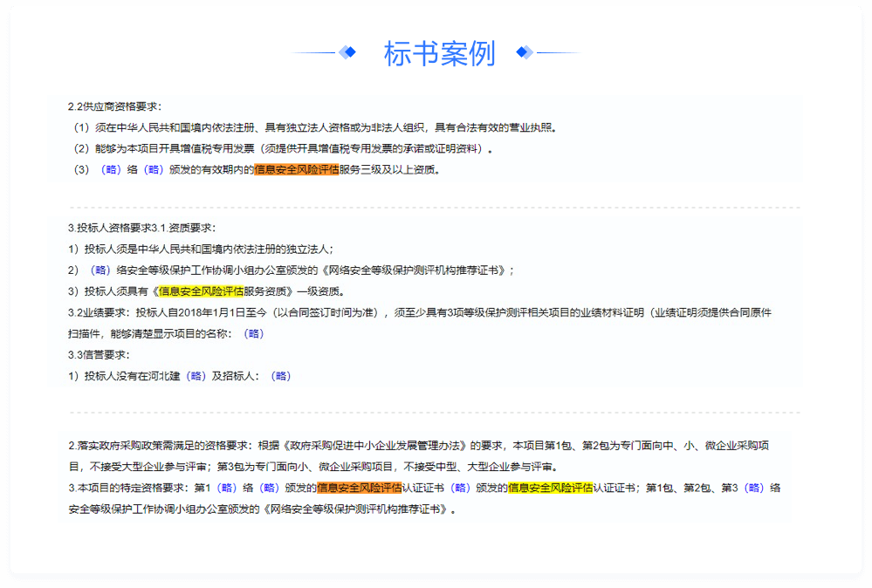
Task: Click line 1) 投标人须是中华人民共和国境内依法注册的独立法人
Action: click(201, 249)
